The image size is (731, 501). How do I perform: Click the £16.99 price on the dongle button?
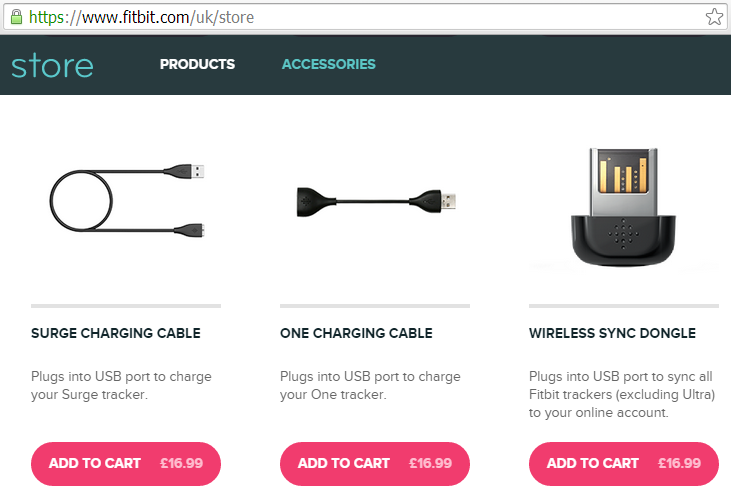point(679,463)
